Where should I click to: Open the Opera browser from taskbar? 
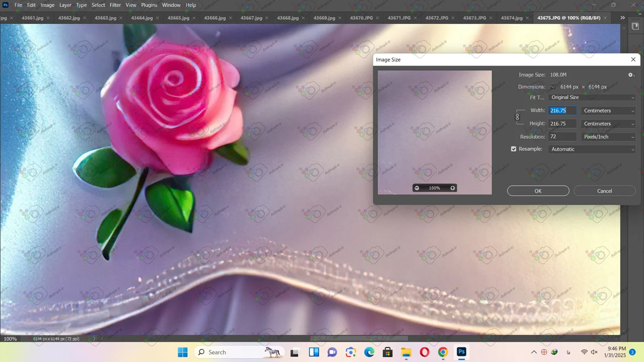424,352
